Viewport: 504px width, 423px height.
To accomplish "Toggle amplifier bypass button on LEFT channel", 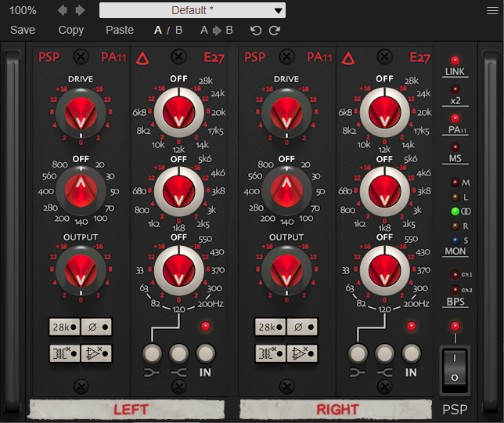I will tap(96, 353).
